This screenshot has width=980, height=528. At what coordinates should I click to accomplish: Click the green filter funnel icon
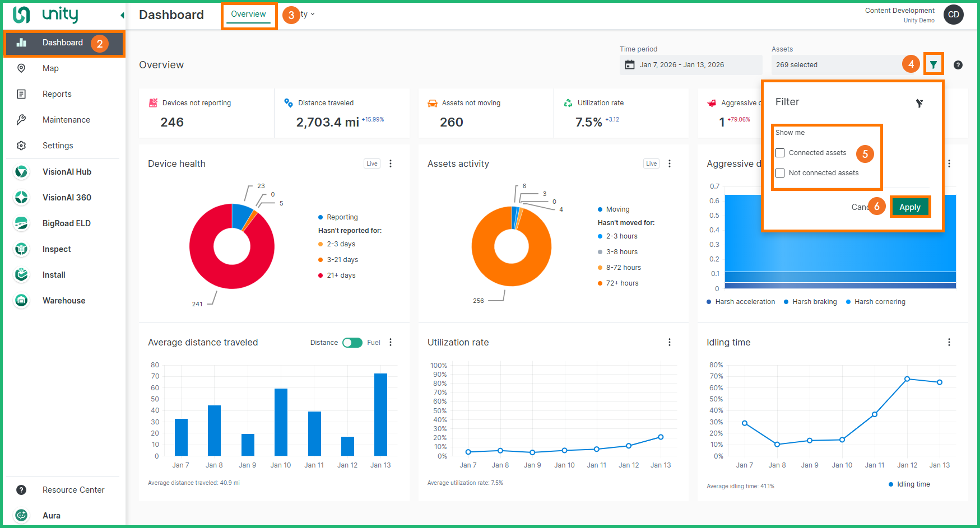pyautogui.click(x=933, y=65)
